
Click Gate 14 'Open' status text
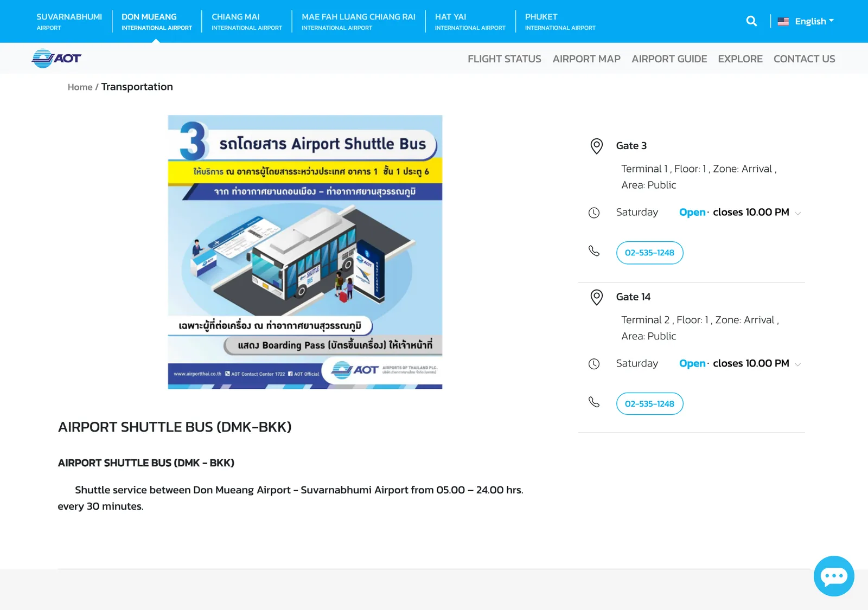coord(692,364)
